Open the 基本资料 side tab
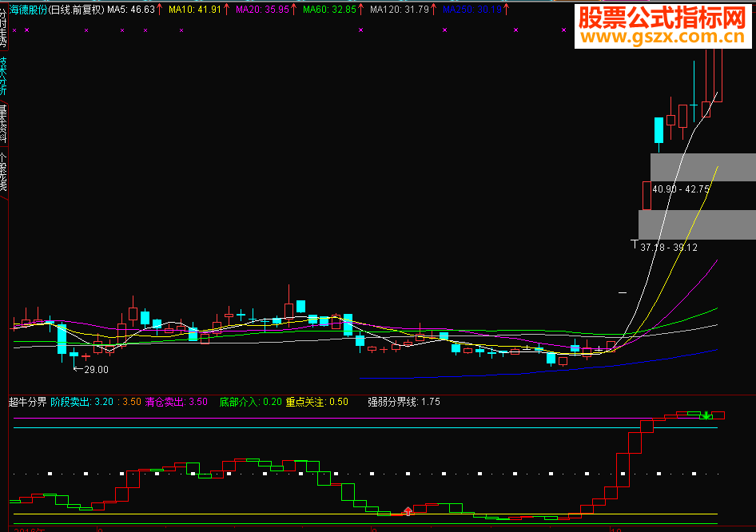 [3, 124]
